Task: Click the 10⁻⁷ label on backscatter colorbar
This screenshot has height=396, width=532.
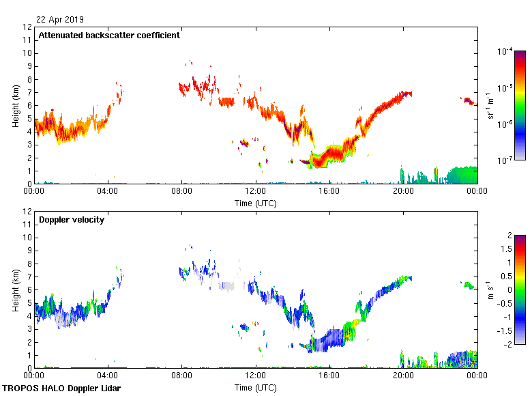Action: pyautogui.click(x=505, y=160)
